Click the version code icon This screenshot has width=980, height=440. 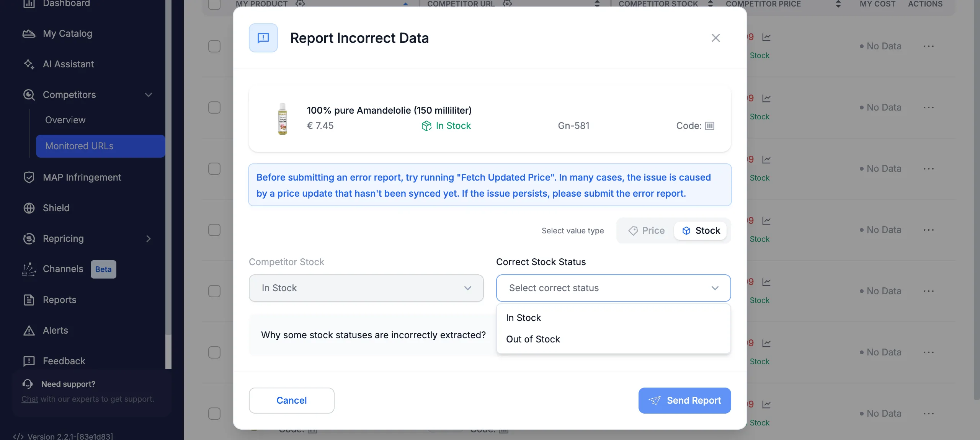(x=18, y=436)
